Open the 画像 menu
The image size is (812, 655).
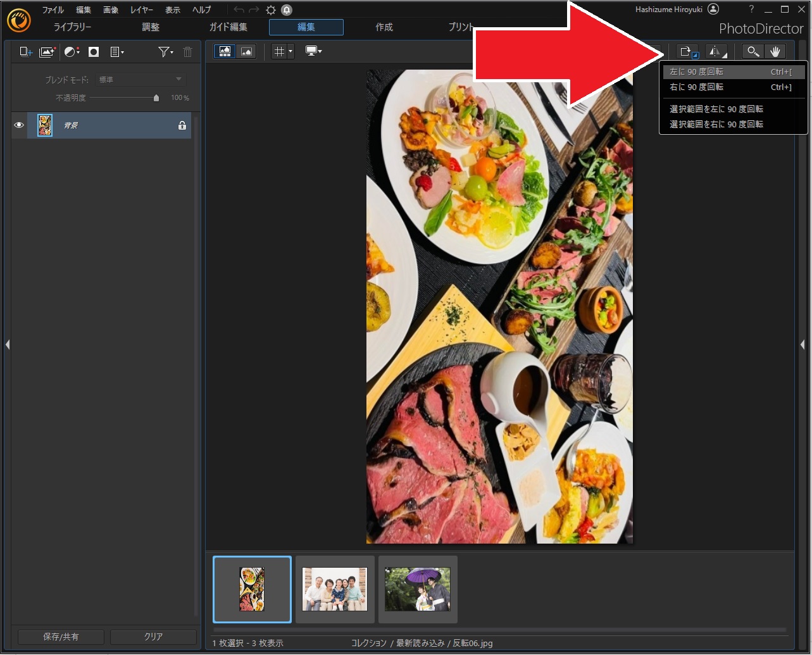(111, 10)
